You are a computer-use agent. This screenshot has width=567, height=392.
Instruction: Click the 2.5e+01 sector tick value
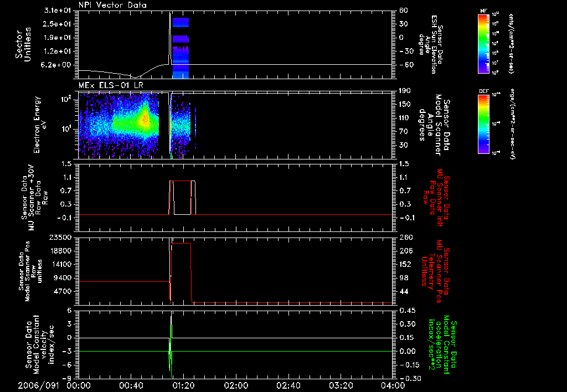point(58,24)
